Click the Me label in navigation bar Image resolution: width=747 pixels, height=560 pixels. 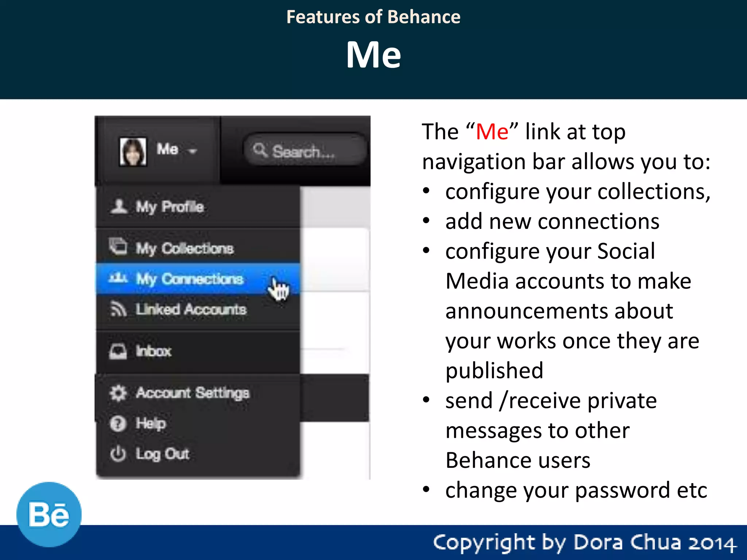(x=167, y=149)
